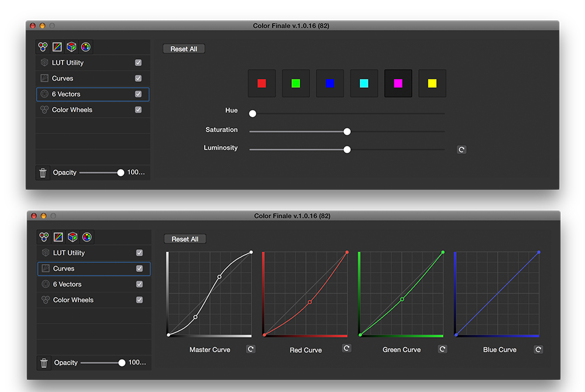Image resolution: width=585 pixels, height=392 pixels.
Task: Reset the Master Curve with its reset icon
Action: (250, 349)
